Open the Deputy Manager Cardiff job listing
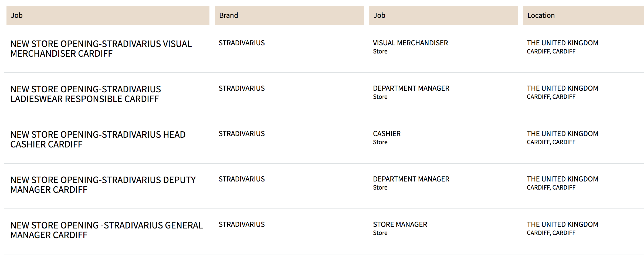 pos(103,185)
